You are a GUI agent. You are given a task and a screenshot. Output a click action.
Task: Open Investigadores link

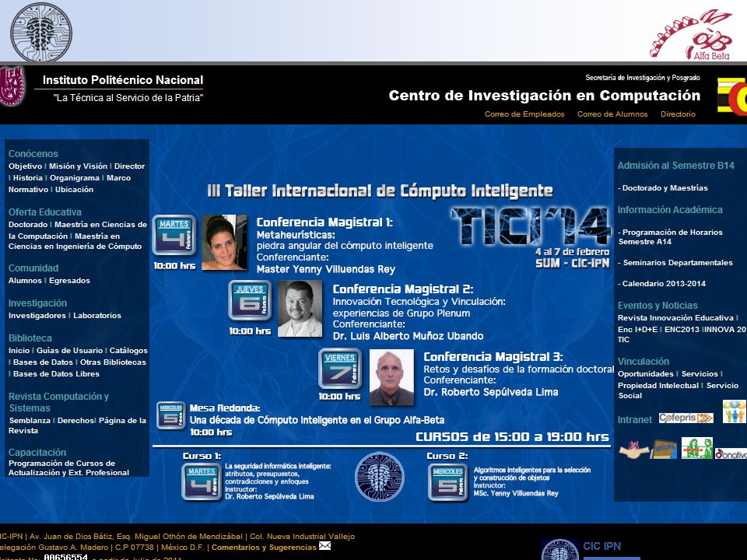(x=37, y=315)
